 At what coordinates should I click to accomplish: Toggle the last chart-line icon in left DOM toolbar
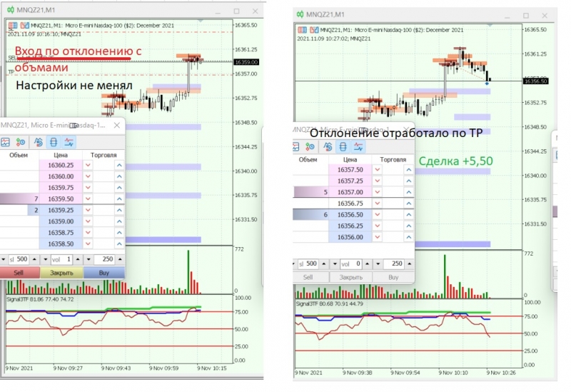click(x=69, y=142)
